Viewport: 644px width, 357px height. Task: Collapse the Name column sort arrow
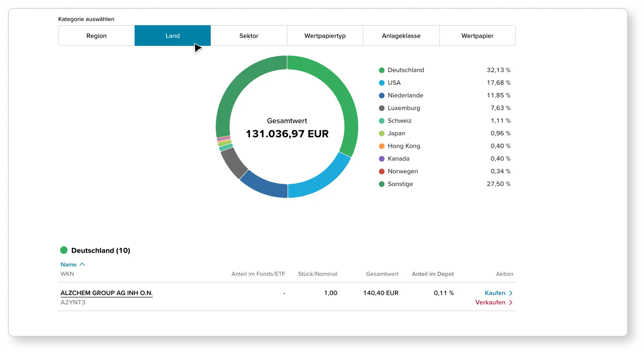82,264
